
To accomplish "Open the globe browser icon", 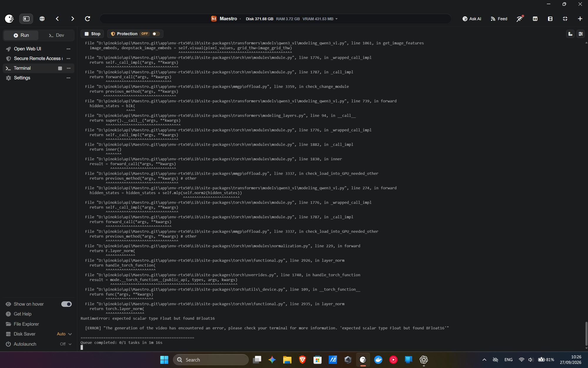I will point(42,19).
